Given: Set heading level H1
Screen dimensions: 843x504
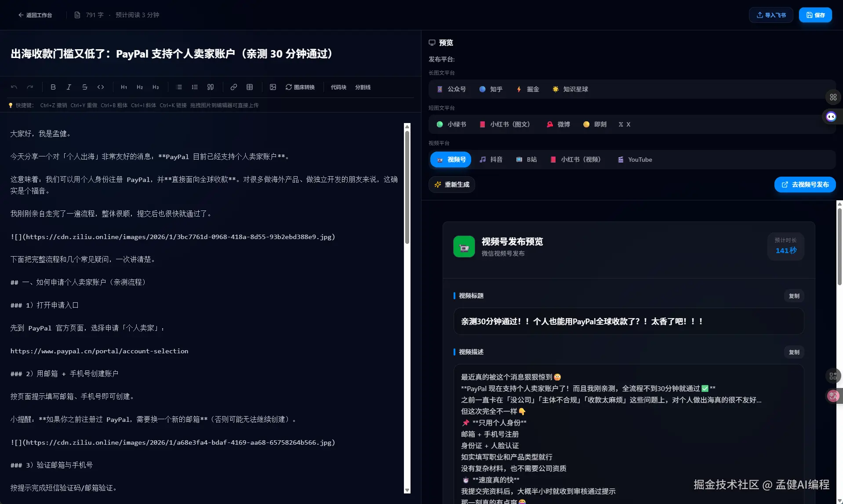Looking at the screenshot, I should click(124, 87).
